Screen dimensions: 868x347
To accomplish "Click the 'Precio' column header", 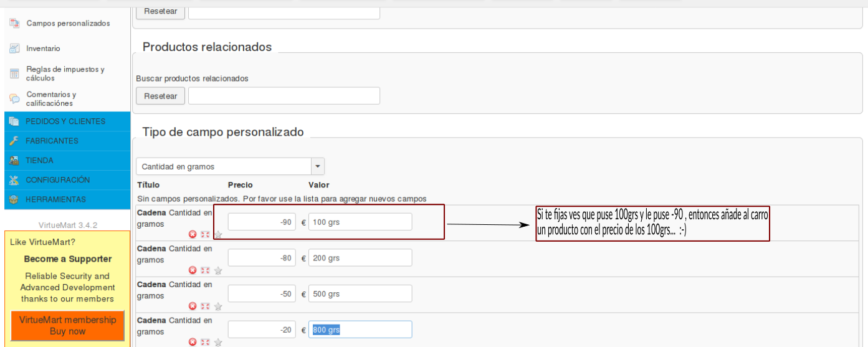I will 241,185.
